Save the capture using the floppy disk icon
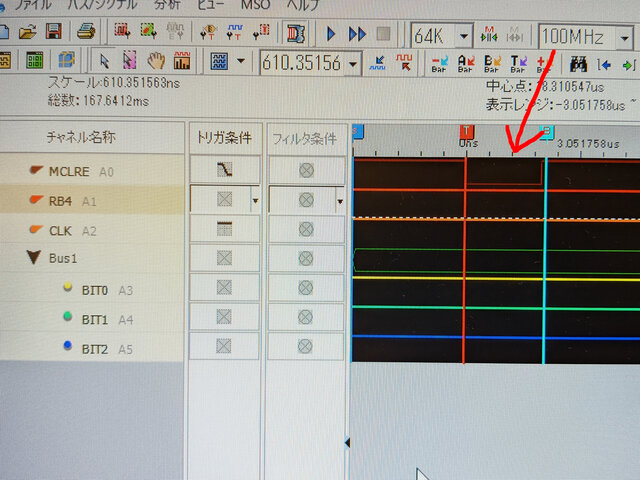Viewport: 640px width, 480px height. [53, 31]
